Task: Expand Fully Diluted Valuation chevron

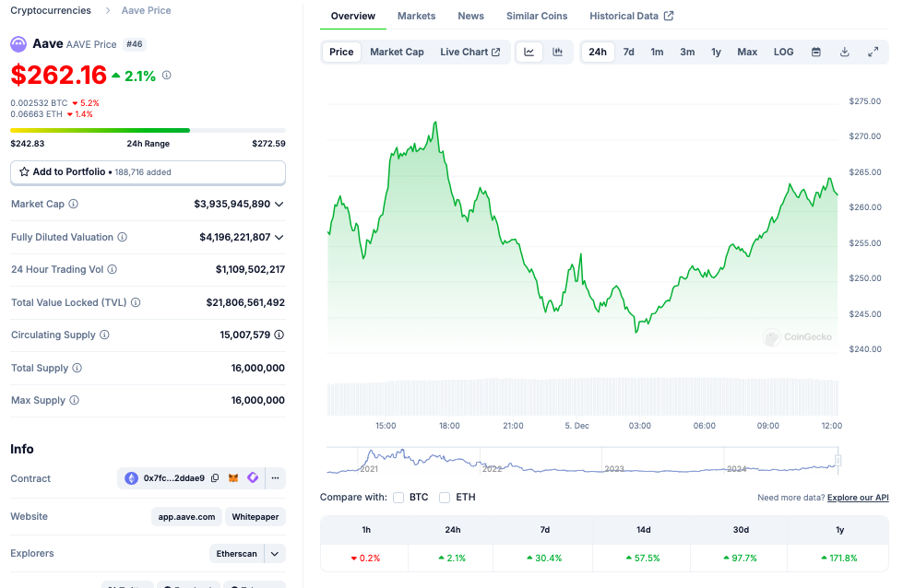Action: click(279, 237)
